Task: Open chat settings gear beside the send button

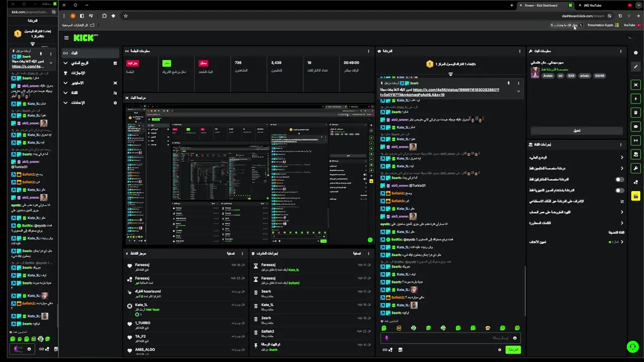Action: 500,349
